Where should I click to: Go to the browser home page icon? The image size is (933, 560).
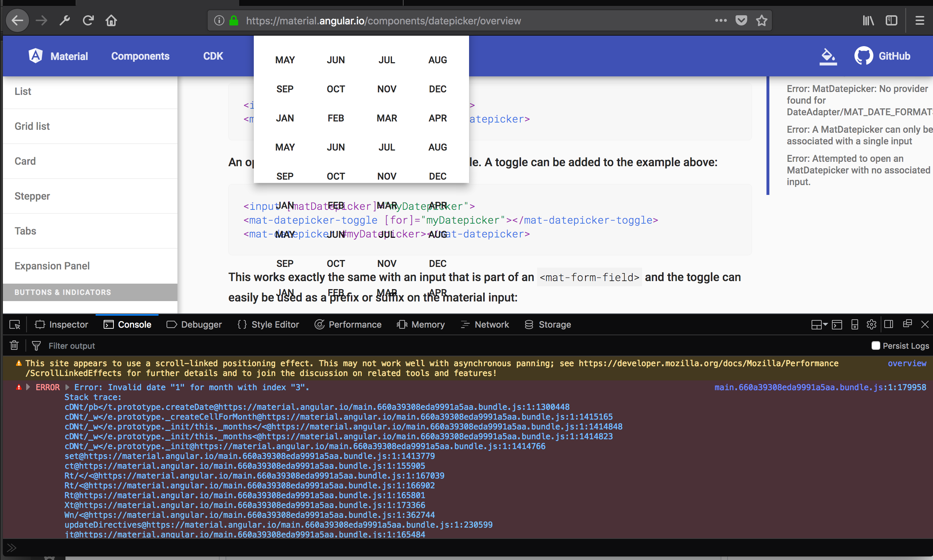111,20
